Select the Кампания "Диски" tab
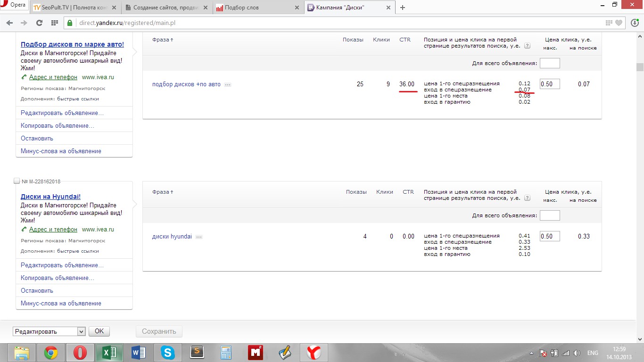Screen dimensions: 644x362 pyautogui.click(x=349, y=8)
